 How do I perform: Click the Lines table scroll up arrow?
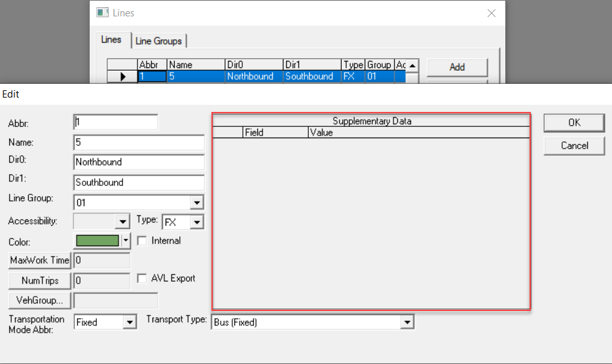tap(412, 65)
